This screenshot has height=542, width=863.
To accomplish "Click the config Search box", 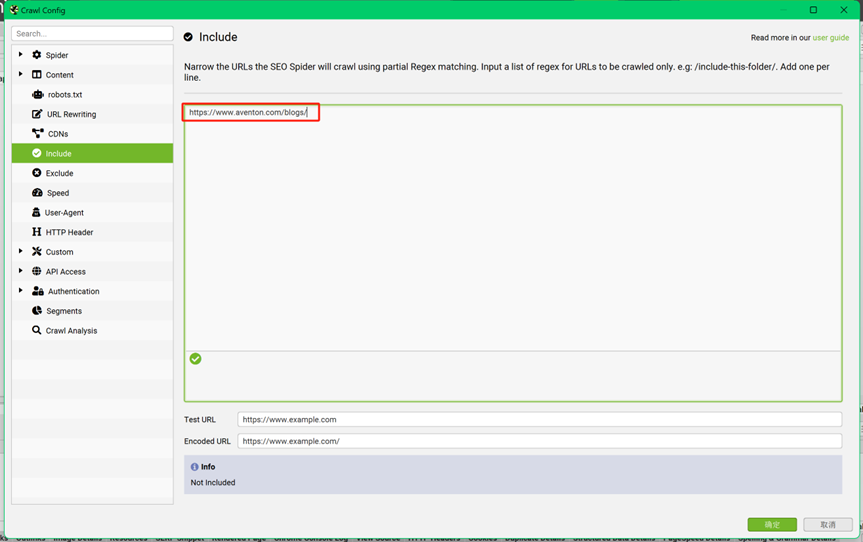I will 92,33.
